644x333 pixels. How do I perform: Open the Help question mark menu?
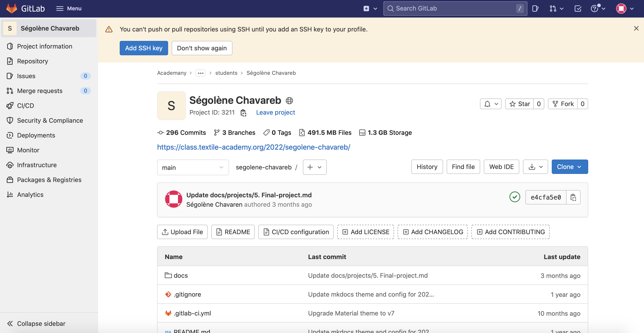[598, 9]
